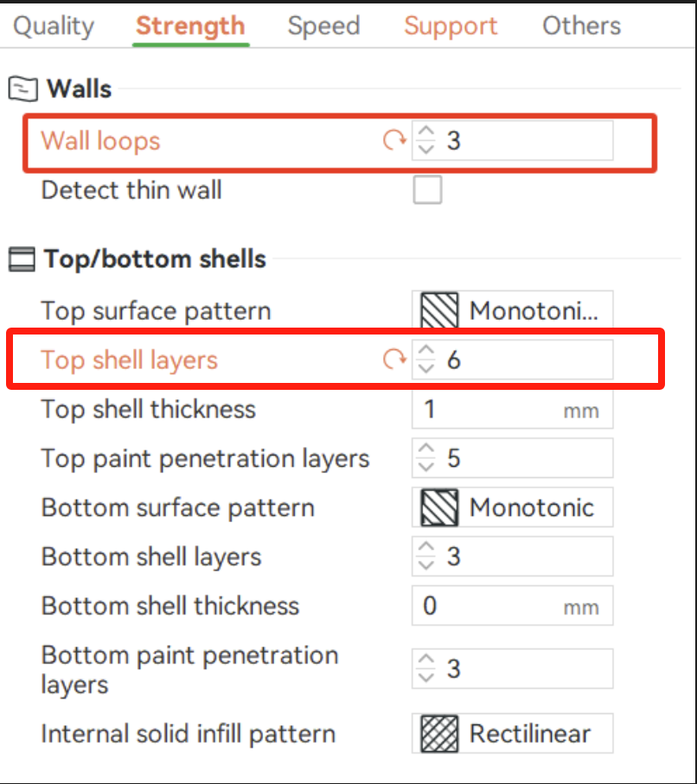Click the Monotonic top surface pattern icon
Viewport: 697px width, 784px height.
pyautogui.click(x=438, y=309)
